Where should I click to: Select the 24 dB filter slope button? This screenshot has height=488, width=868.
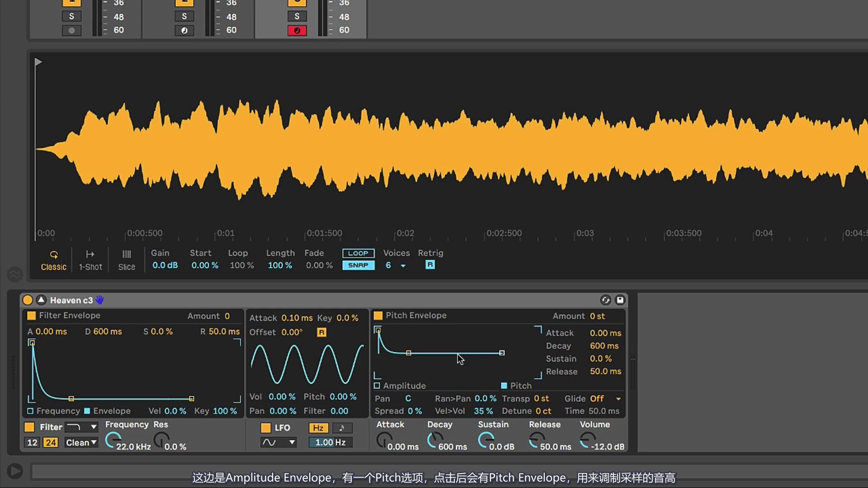(51, 442)
